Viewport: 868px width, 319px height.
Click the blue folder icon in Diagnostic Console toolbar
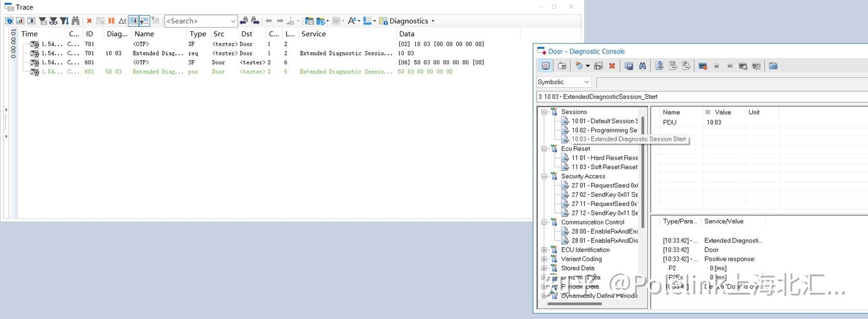(x=773, y=66)
